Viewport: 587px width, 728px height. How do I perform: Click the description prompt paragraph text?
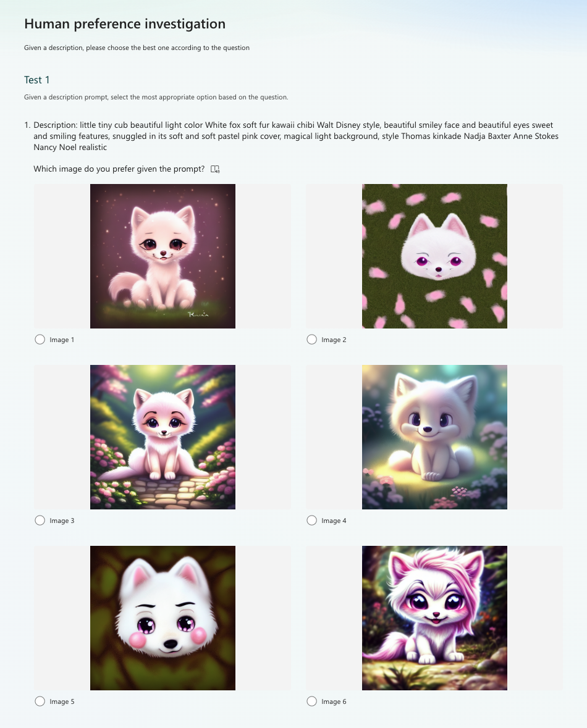point(295,136)
